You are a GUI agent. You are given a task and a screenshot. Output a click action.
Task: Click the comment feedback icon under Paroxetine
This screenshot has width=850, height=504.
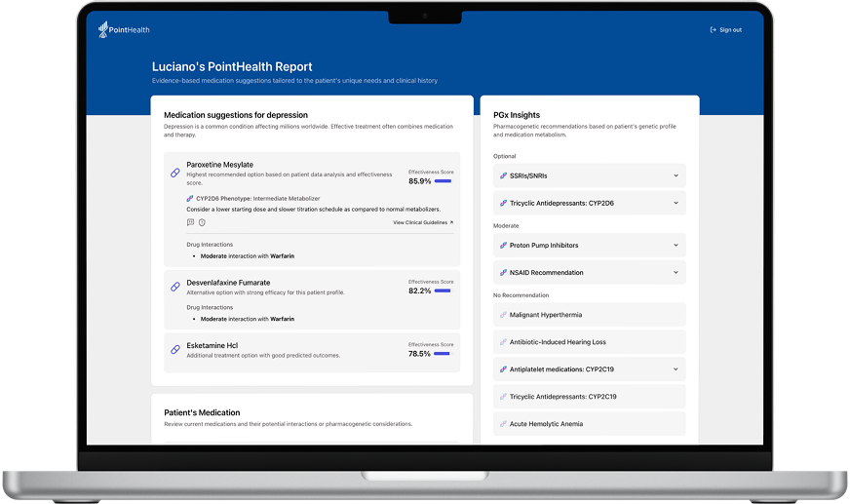click(x=190, y=222)
